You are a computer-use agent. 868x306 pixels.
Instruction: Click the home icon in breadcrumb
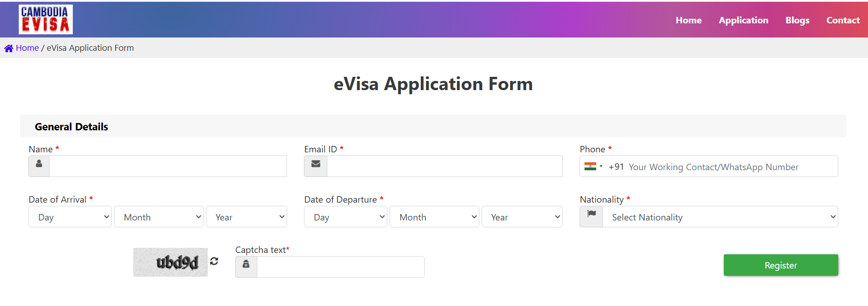[9, 48]
